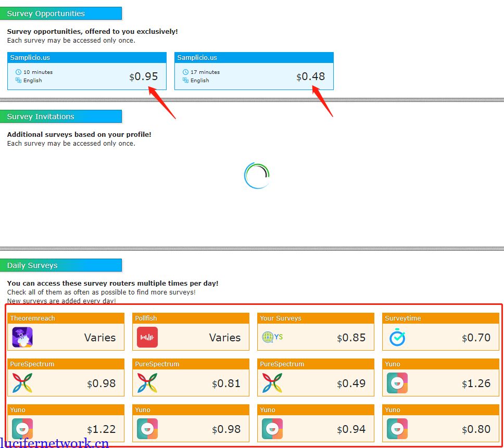The width and height of the screenshot is (504, 448).
Task: Select the Survey Opportunities section header
Action: (x=61, y=14)
